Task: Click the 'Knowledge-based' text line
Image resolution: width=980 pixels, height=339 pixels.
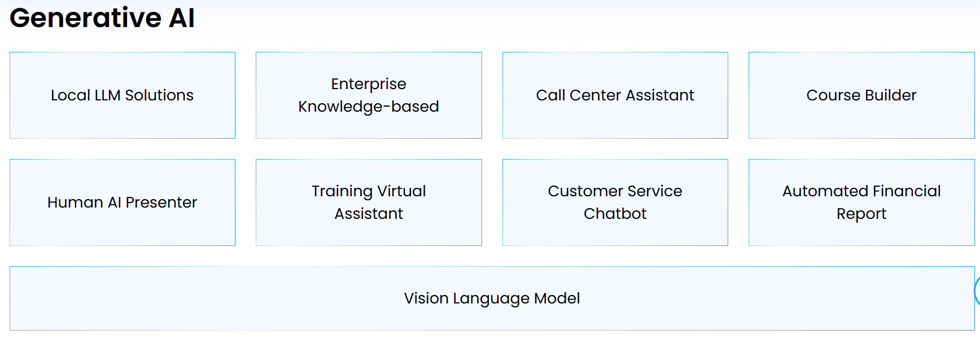Action: coord(369,107)
